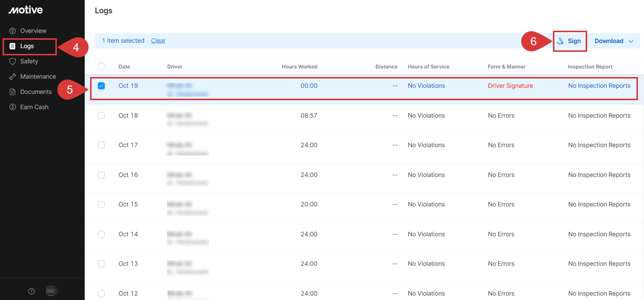This screenshot has width=644, height=300.
Task: Toggle the select-all header checkbox
Action: pos(102,66)
